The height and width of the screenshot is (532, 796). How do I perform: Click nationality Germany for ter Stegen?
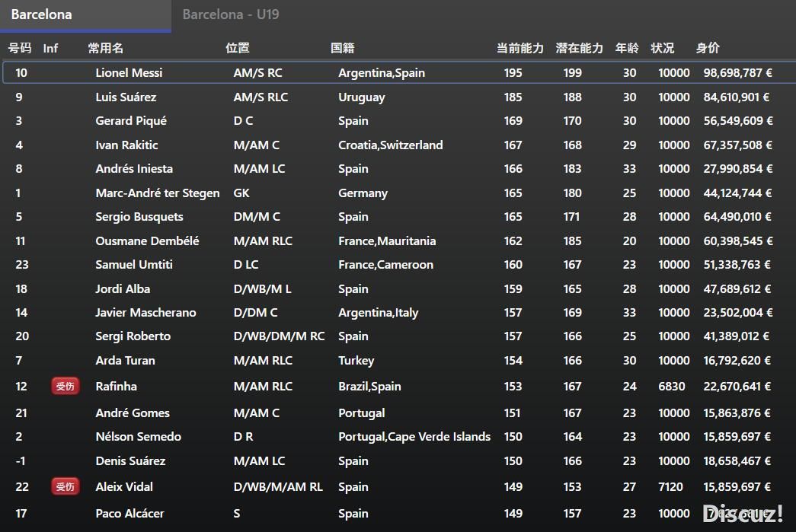(x=363, y=193)
